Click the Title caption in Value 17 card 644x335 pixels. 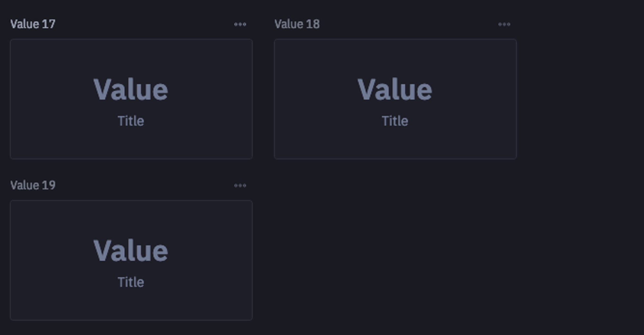[x=131, y=121]
